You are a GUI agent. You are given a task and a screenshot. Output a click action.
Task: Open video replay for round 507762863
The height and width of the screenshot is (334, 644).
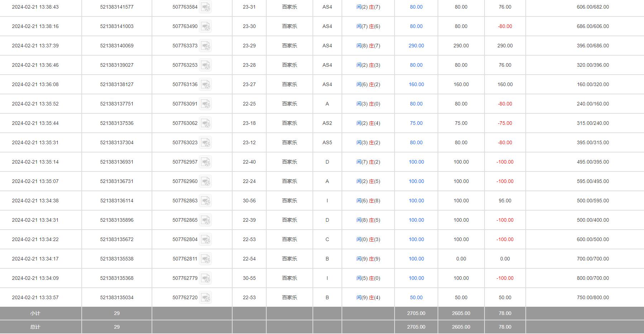[x=205, y=201]
